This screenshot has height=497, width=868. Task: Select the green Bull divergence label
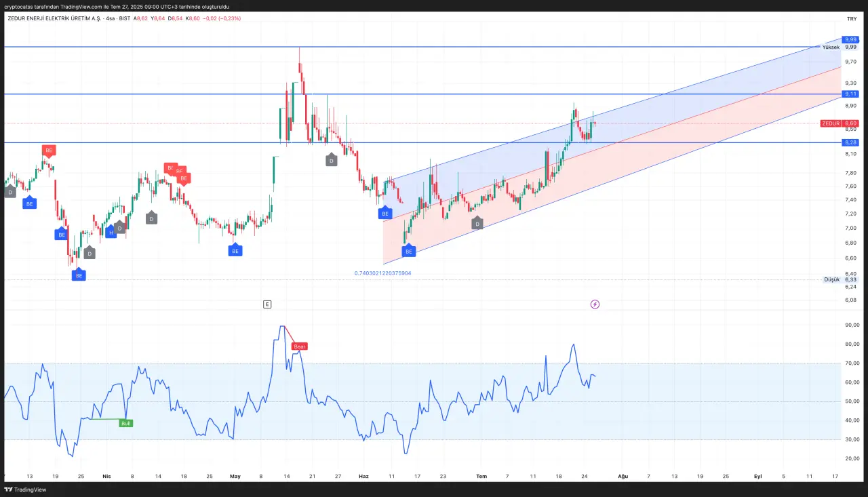(x=125, y=423)
